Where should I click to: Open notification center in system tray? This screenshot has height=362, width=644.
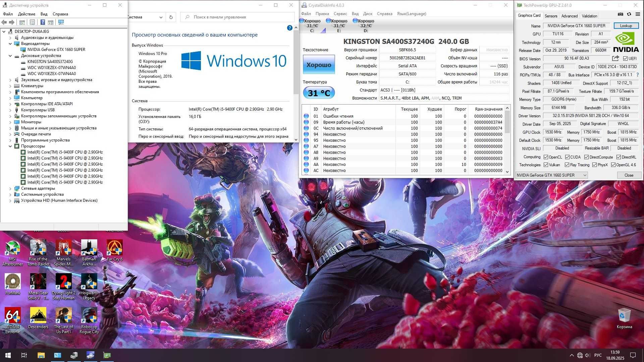633,355
